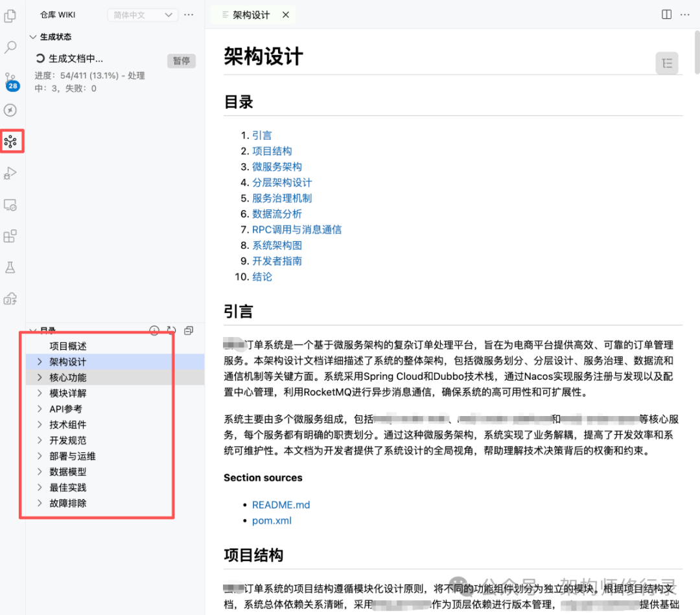Toggle the document outline button
This screenshot has width=700, height=615.
667,64
